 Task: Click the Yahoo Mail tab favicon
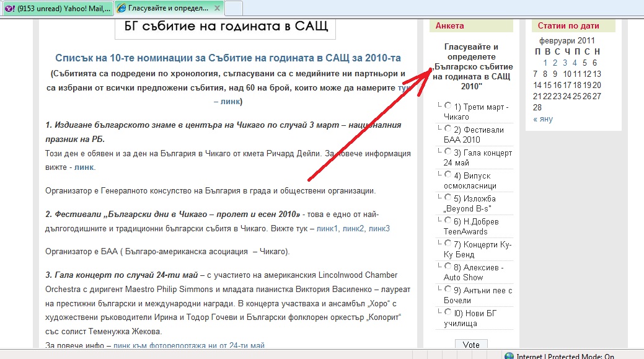tap(8, 8)
